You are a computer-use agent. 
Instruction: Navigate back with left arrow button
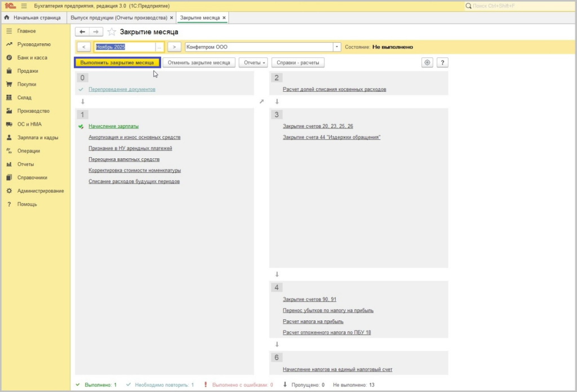(83, 32)
